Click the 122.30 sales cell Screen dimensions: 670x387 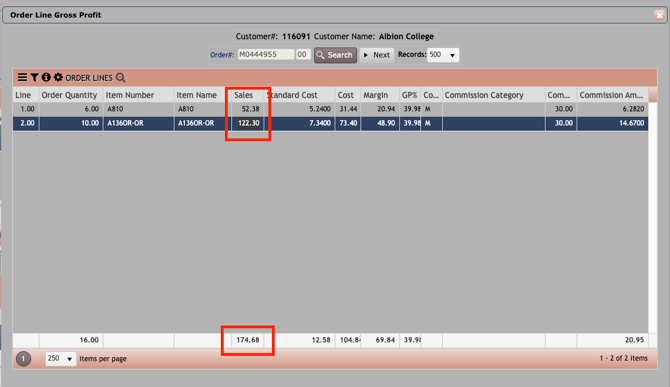coord(247,123)
